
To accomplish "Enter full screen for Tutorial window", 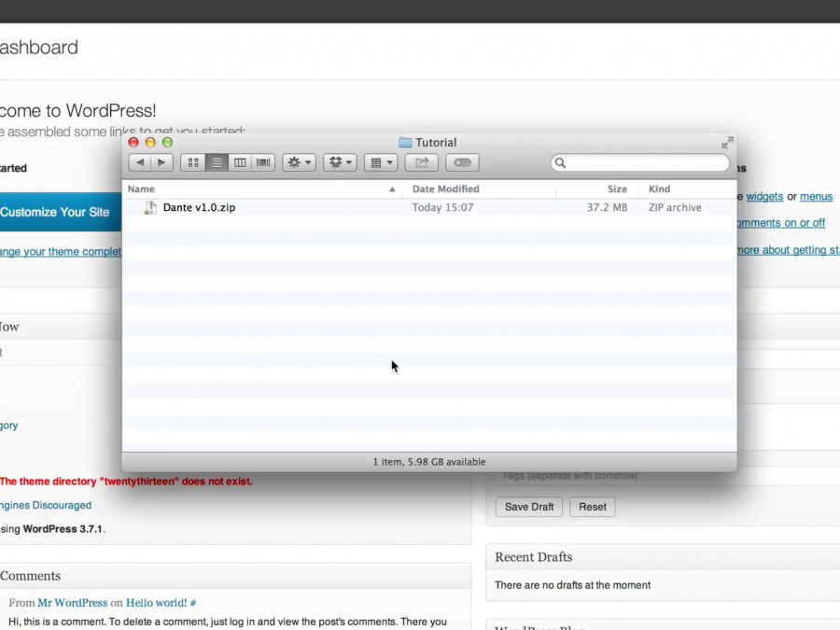I will pos(727,143).
